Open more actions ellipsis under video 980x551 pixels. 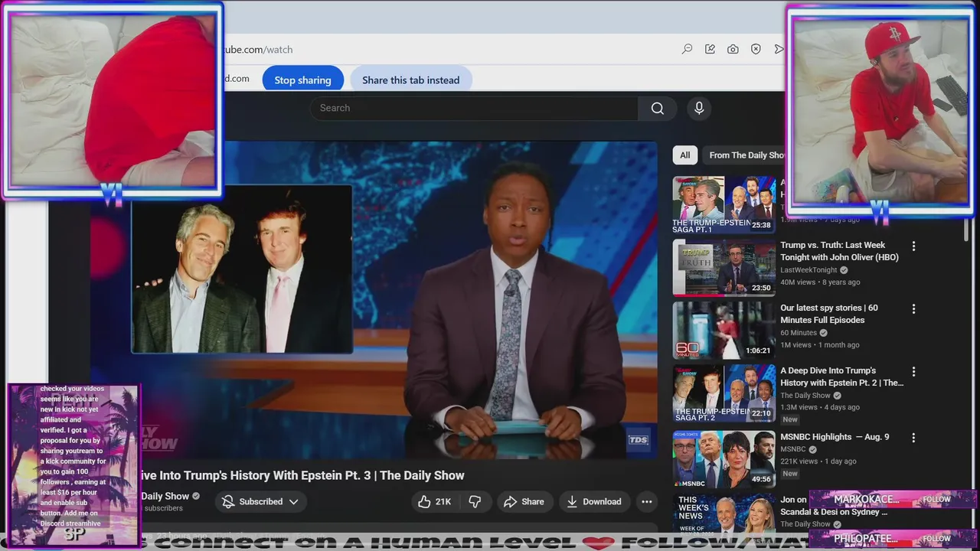click(x=646, y=501)
